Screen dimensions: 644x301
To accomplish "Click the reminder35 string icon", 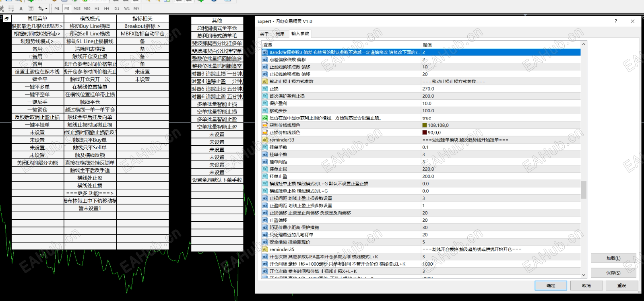I will point(265,249).
